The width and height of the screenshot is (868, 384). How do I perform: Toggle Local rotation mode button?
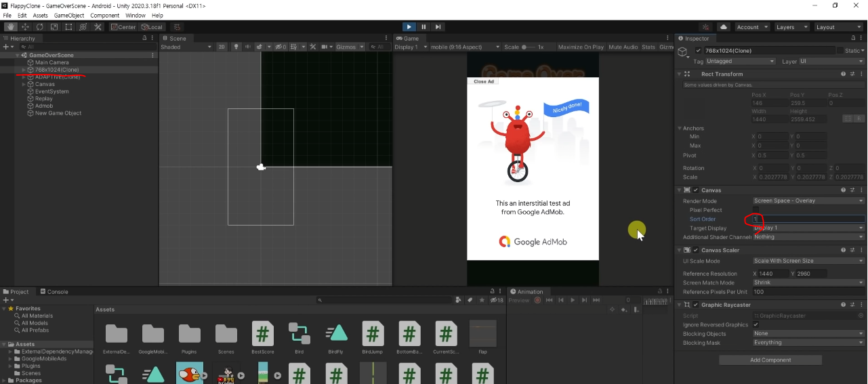(x=152, y=27)
